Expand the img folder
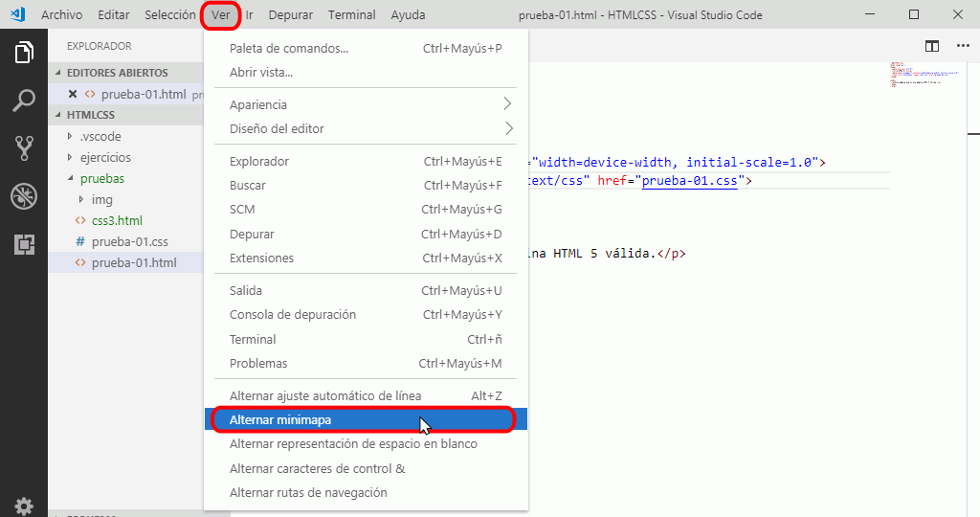Image resolution: width=980 pixels, height=517 pixels. (x=81, y=199)
